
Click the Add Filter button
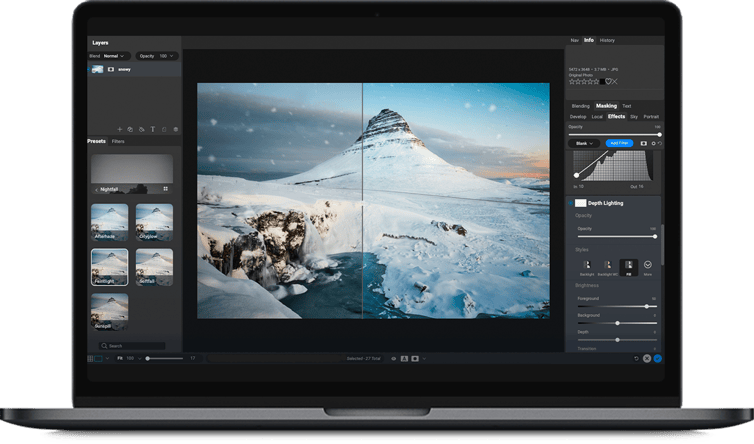click(x=619, y=143)
